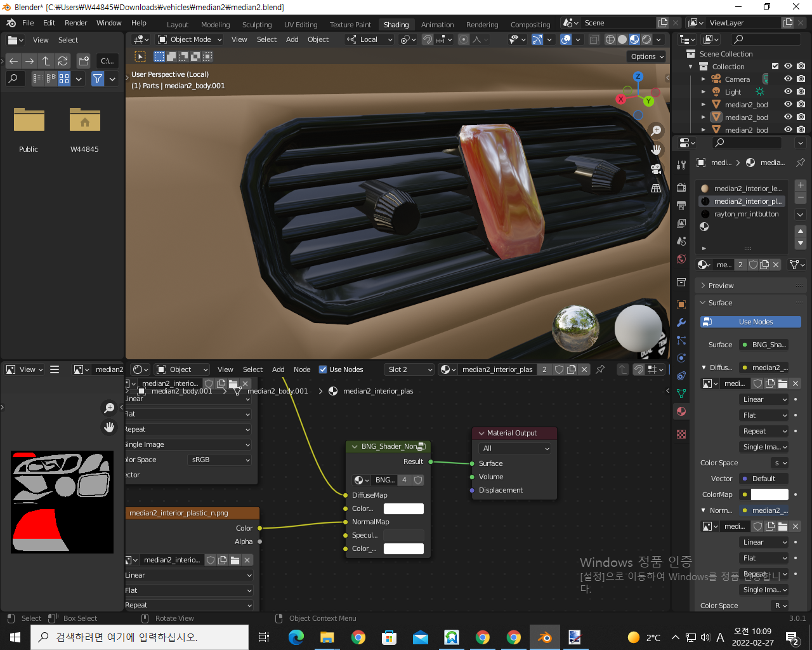Screen dimensions: 812x650
Task: Open the Texture properties tab
Action: [681, 434]
